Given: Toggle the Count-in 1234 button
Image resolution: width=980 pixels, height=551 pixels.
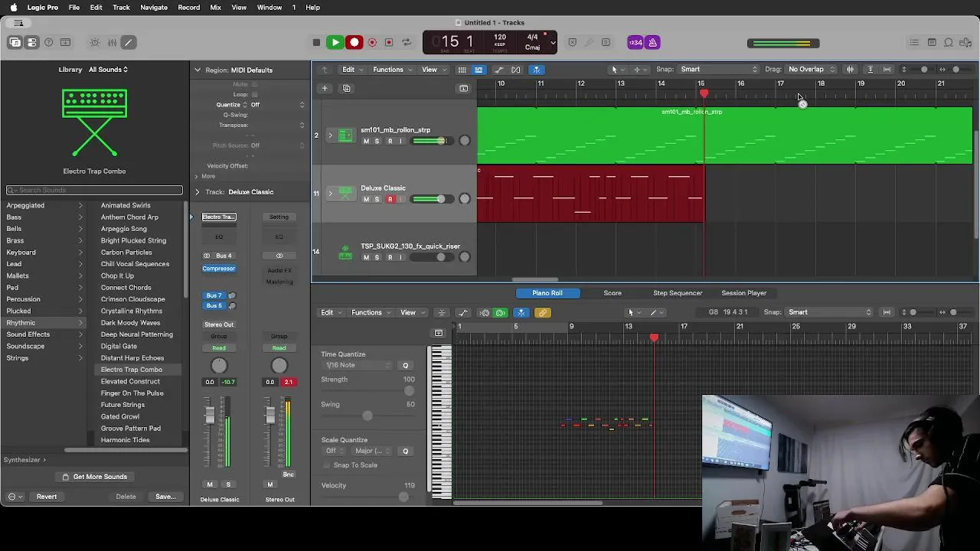Looking at the screenshot, I should (x=635, y=42).
